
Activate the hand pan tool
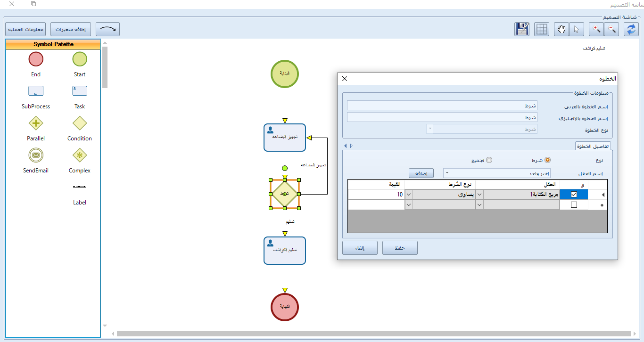(x=561, y=29)
